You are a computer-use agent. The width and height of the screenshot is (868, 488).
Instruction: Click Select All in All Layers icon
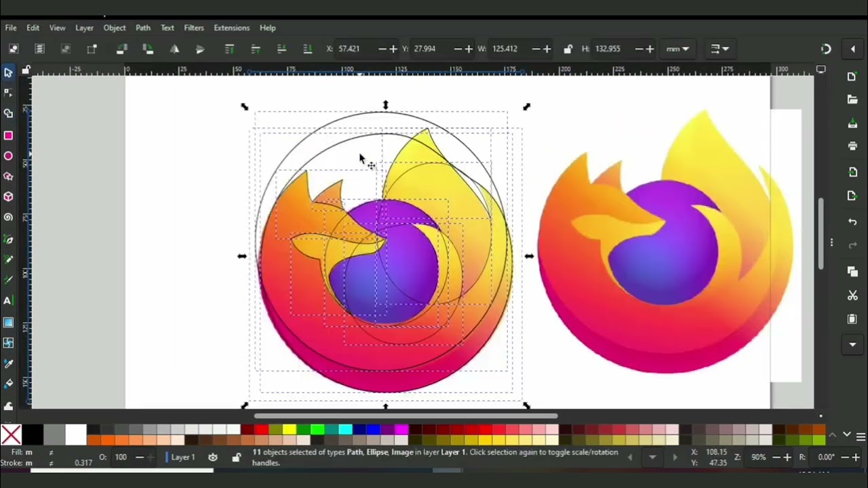tap(39, 49)
